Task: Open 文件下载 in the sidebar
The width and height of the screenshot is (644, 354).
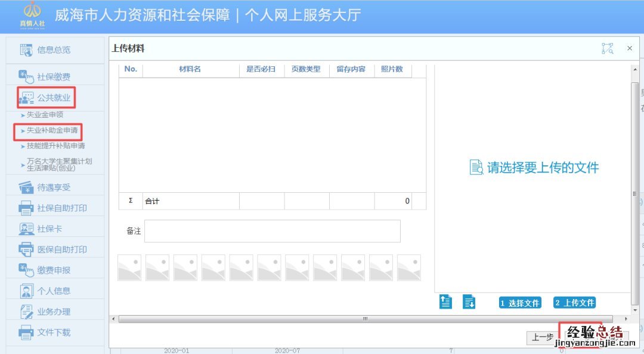Action: (x=53, y=333)
